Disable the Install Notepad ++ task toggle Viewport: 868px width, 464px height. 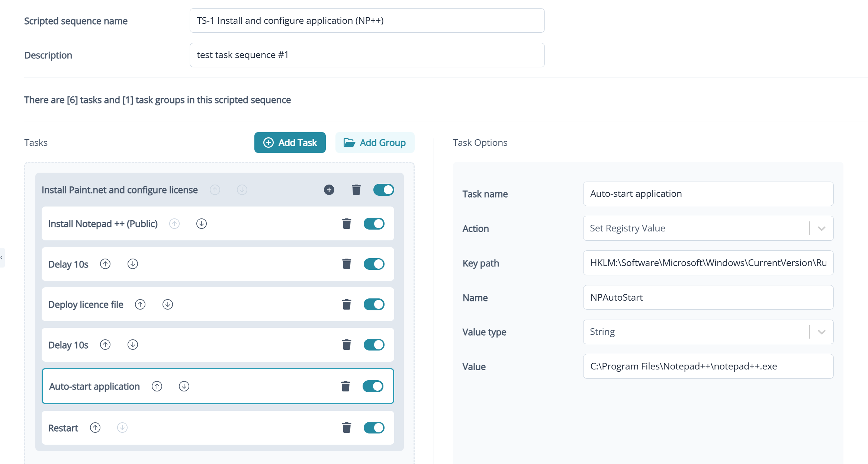(374, 224)
